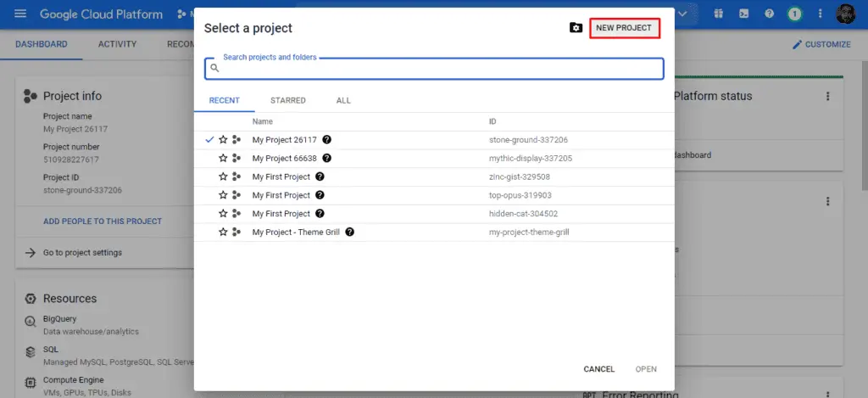Viewport: 868px width, 398px height.
Task: Open SQL resource in Resources card
Action: coord(50,350)
